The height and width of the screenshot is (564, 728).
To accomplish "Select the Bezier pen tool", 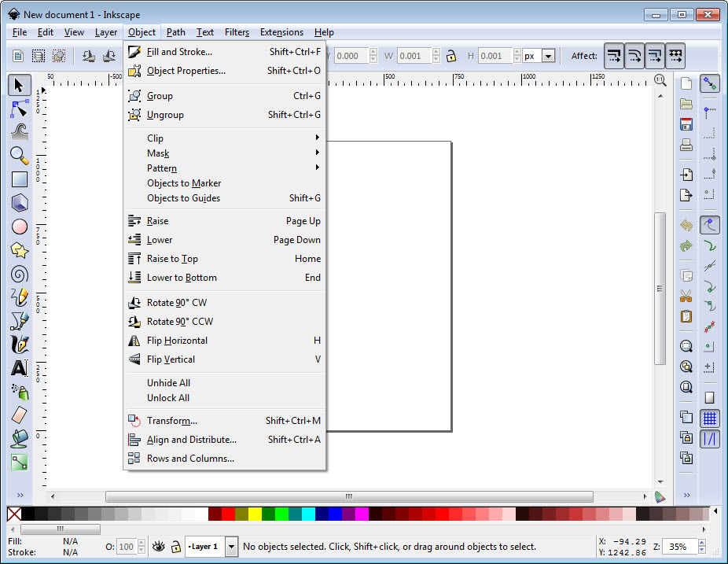I will point(19,321).
